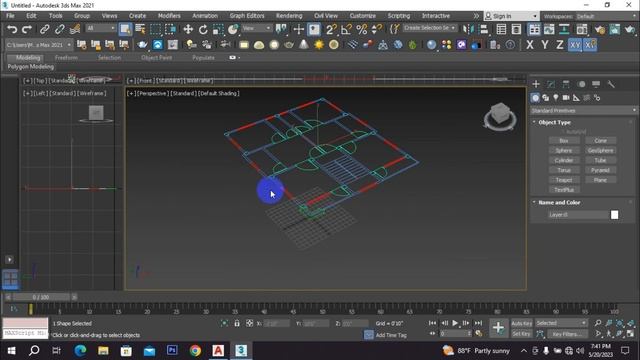Pick the Rectangular Selection Region tool

(156, 29)
